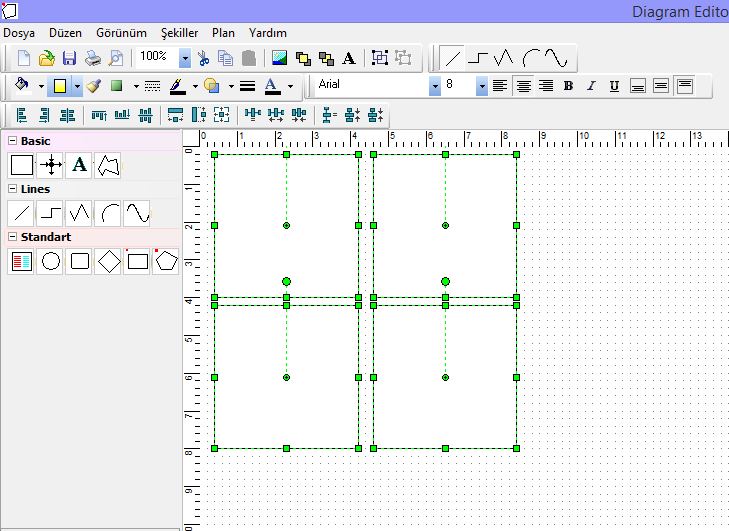Image resolution: width=729 pixels, height=531 pixels.
Task: Select the step connector in Lines panel
Action: pyautogui.click(x=50, y=213)
